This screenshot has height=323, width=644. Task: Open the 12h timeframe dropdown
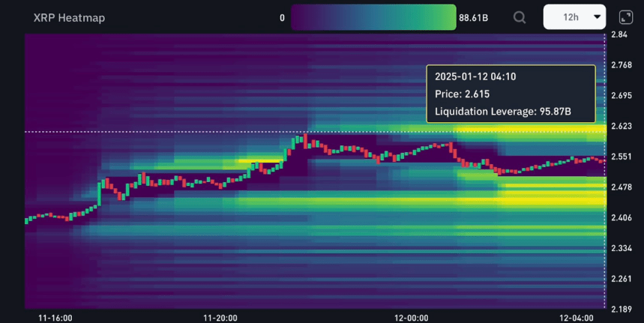[574, 16]
